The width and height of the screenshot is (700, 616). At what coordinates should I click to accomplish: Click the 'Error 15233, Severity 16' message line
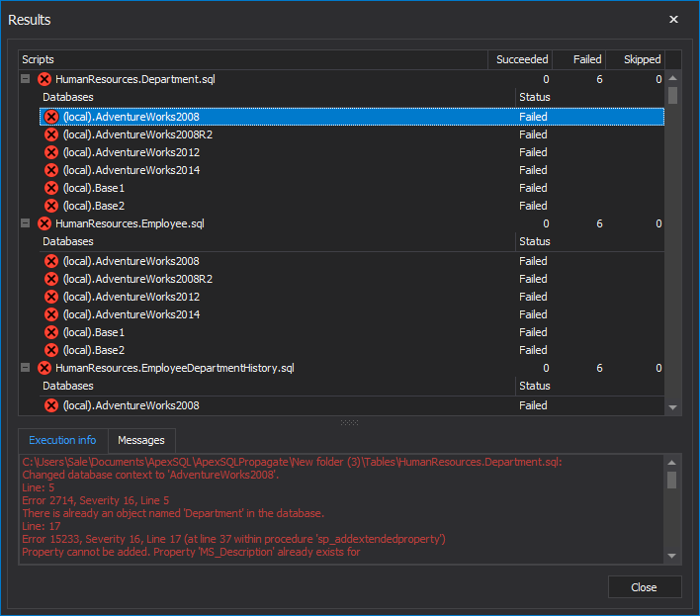pos(234,539)
